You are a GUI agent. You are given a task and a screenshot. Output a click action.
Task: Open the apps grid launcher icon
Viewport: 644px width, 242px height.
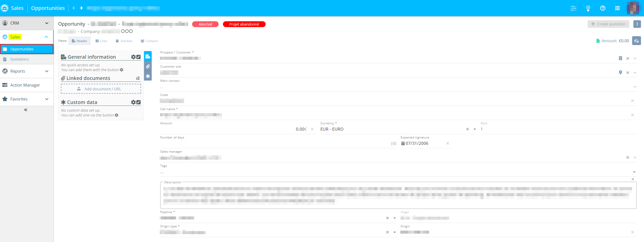(x=617, y=8)
